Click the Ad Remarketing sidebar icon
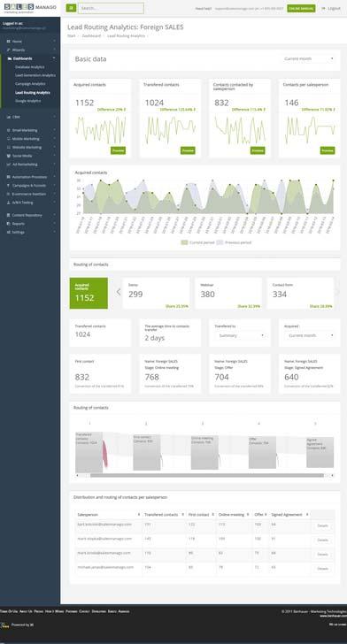The height and width of the screenshot is (644, 347). pyautogui.click(x=9, y=165)
